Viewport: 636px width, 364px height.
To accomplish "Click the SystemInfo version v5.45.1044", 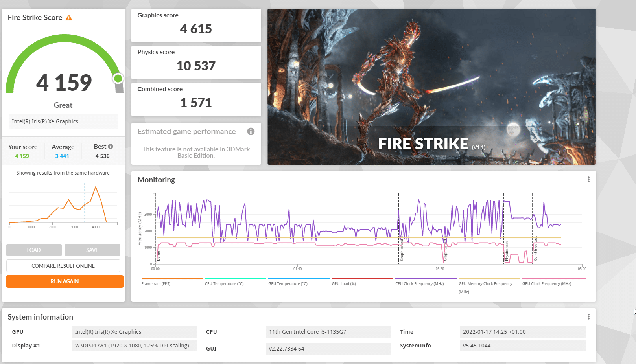I will (522, 346).
